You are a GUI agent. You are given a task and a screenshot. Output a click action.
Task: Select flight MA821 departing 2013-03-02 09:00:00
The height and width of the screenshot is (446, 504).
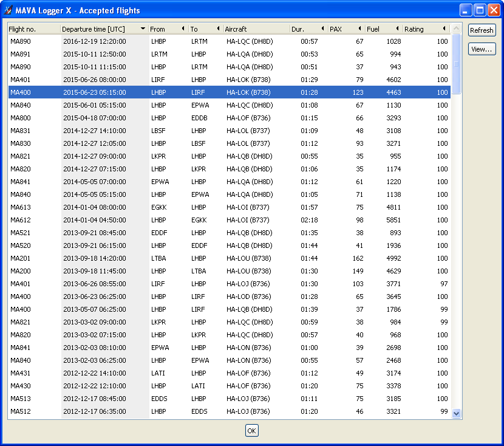tap(229, 322)
